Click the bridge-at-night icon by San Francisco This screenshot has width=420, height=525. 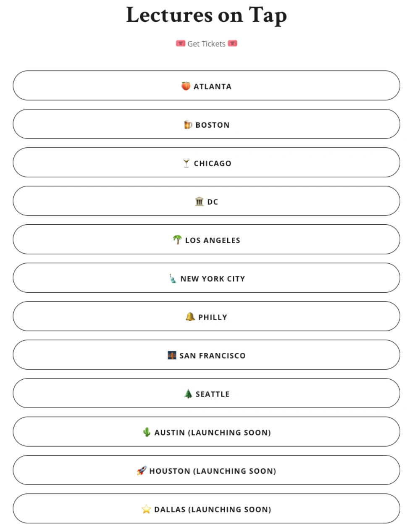point(172,355)
